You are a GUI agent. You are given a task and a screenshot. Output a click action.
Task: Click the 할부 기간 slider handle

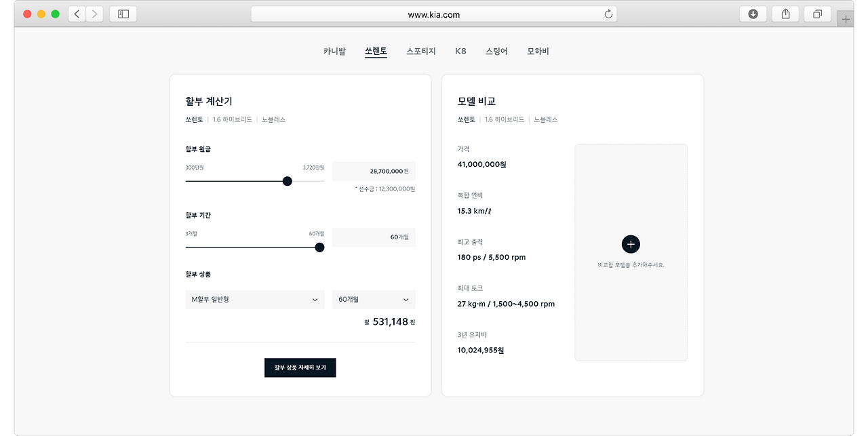click(319, 247)
